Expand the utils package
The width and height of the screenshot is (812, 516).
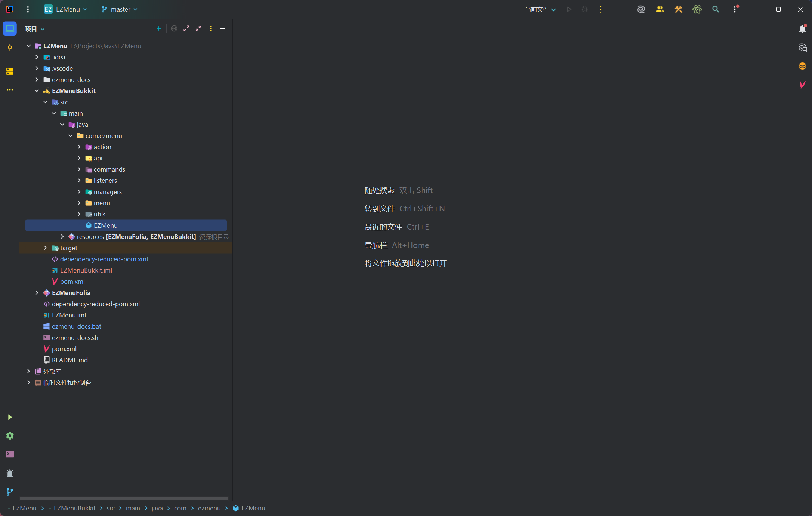click(79, 214)
